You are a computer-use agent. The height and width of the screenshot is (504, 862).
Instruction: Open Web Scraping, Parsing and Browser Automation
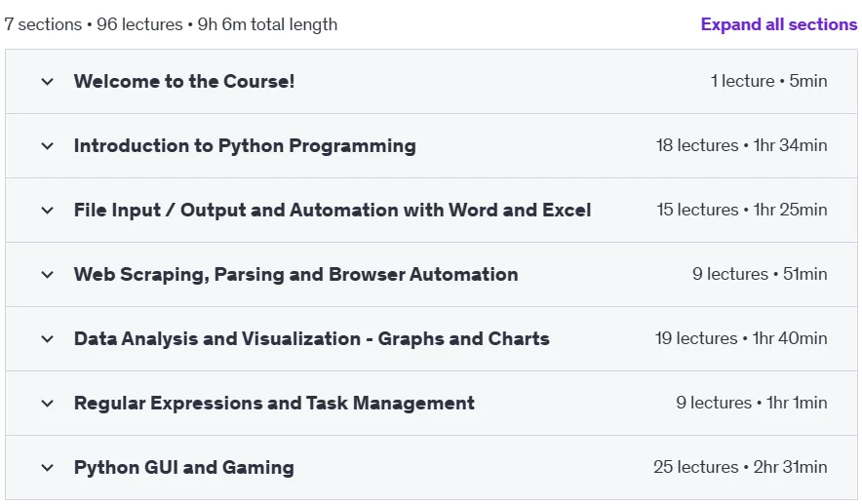tap(295, 274)
